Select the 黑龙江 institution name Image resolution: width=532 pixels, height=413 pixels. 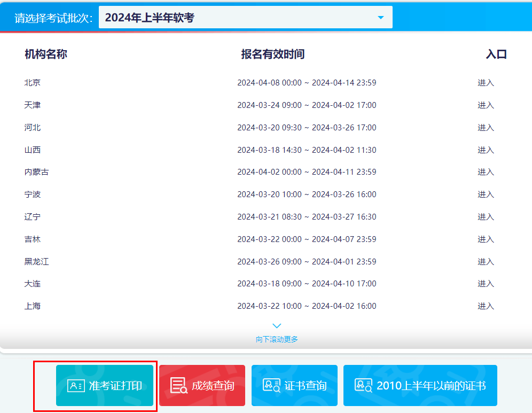pos(37,262)
